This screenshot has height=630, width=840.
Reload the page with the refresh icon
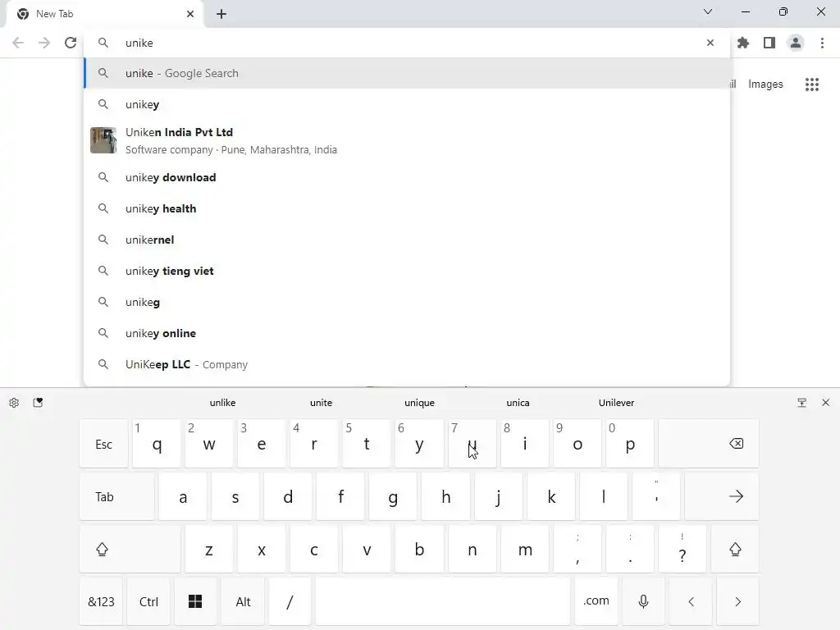point(71,43)
